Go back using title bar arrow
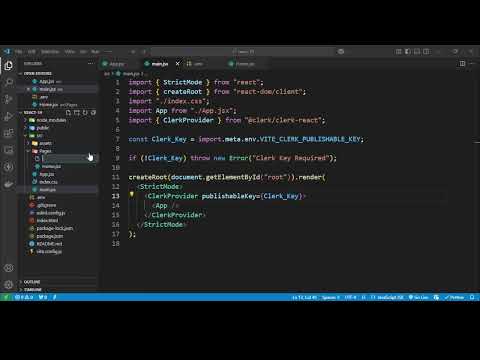The height and width of the screenshot is (360, 480). (x=133, y=52)
